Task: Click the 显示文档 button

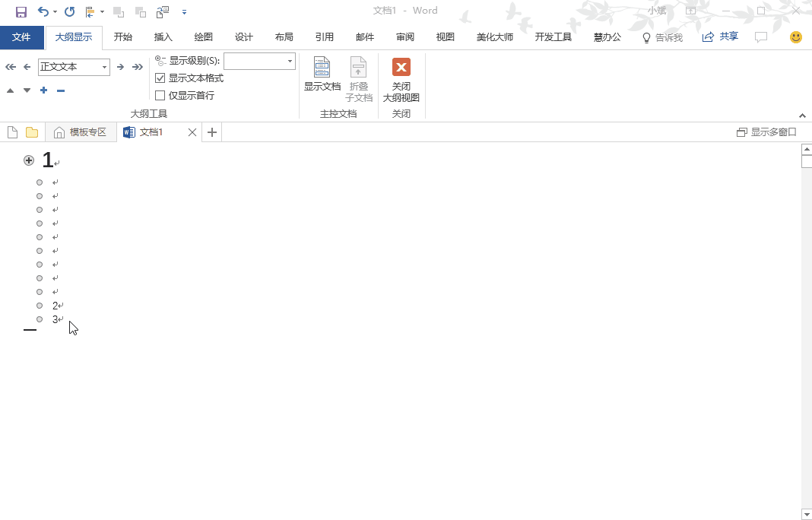Action: (x=322, y=74)
